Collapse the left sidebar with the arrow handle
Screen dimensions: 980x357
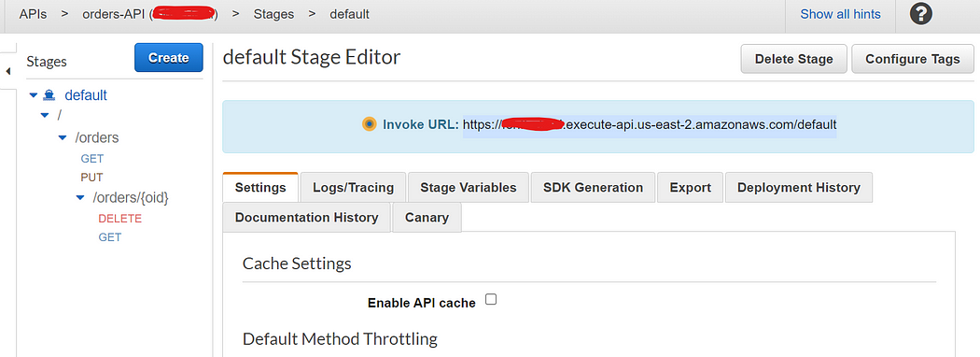pyautogui.click(x=8, y=71)
